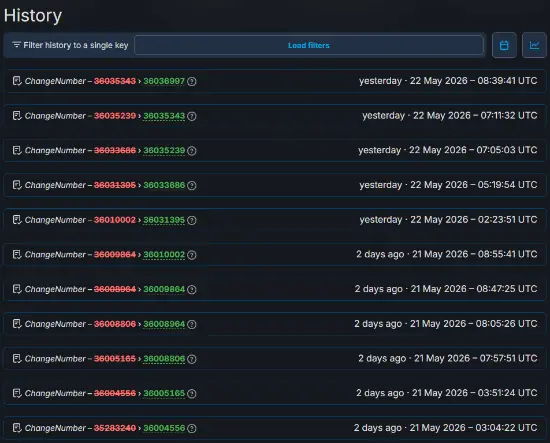Click help icon next to green 36008806
This screenshot has height=443, width=550.
192,359
